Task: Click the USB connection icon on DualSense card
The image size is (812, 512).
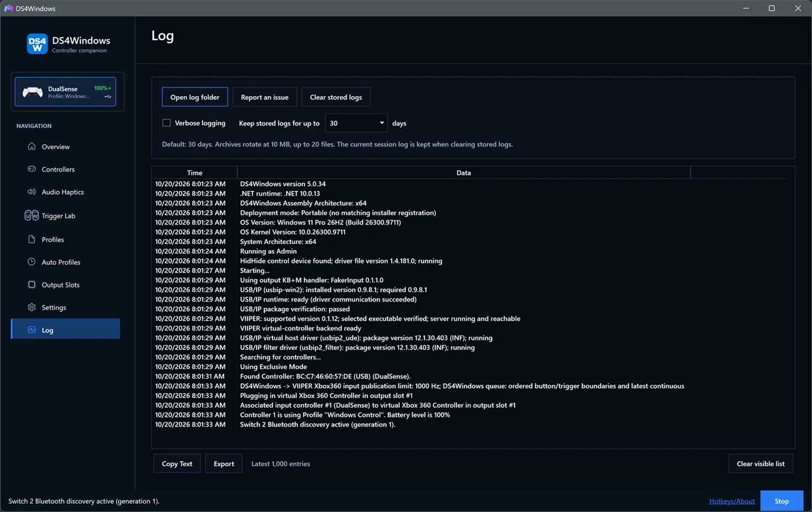Action: (x=108, y=97)
